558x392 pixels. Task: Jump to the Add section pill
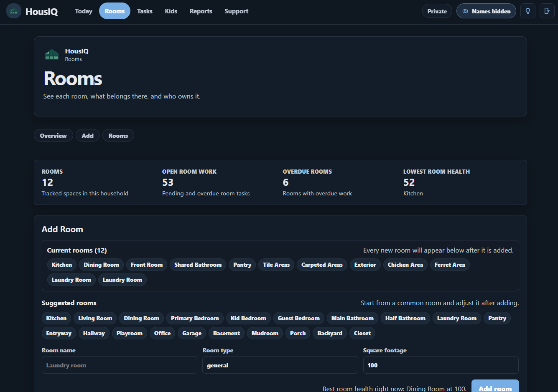88,136
